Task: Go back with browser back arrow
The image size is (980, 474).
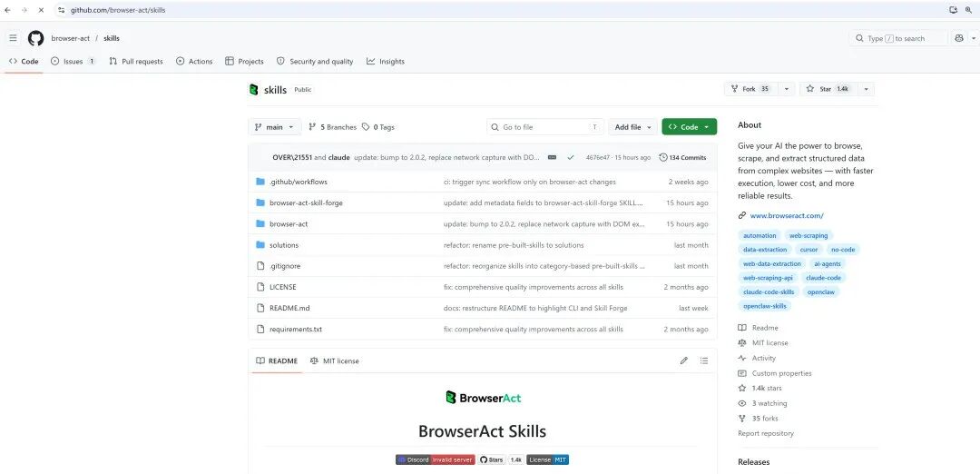Action: (7, 10)
